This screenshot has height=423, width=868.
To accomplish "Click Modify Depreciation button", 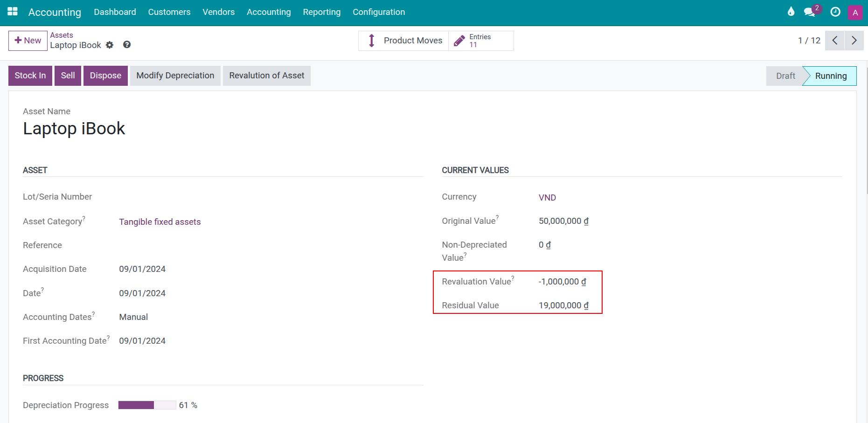I will tap(175, 76).
